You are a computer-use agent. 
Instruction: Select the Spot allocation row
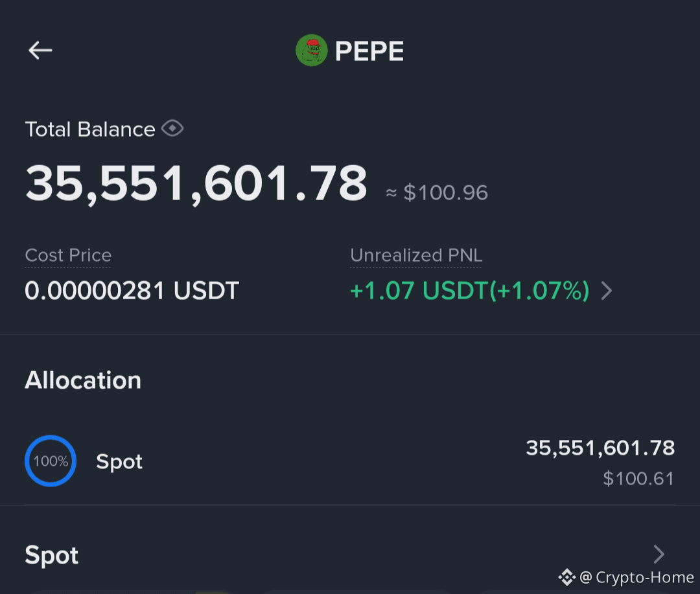point(350,461)
